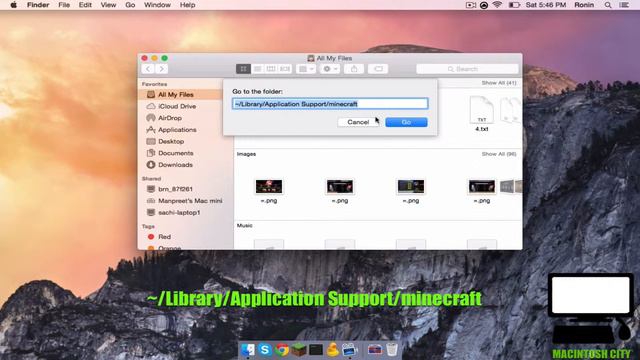Select the 4.txt file
Image resolution: width=640 pixels, height=360 pixels.
tap(482, 113)
